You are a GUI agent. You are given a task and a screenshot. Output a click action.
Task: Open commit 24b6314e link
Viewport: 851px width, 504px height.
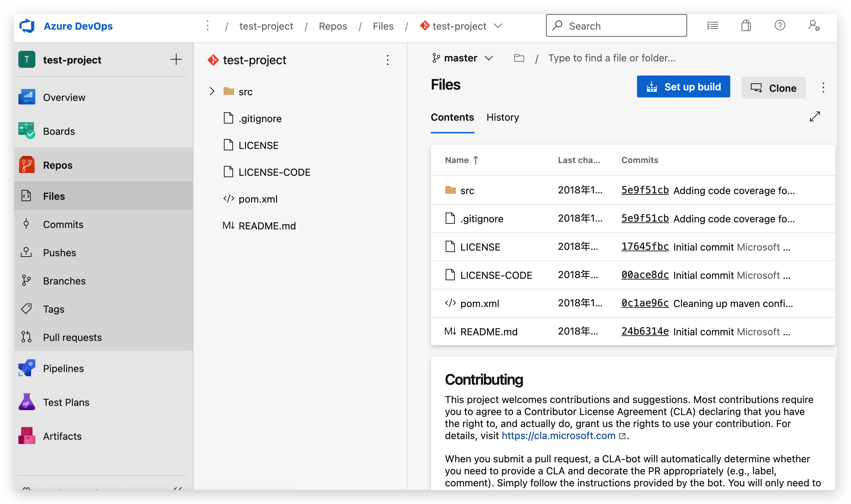(x=645, y=331)
